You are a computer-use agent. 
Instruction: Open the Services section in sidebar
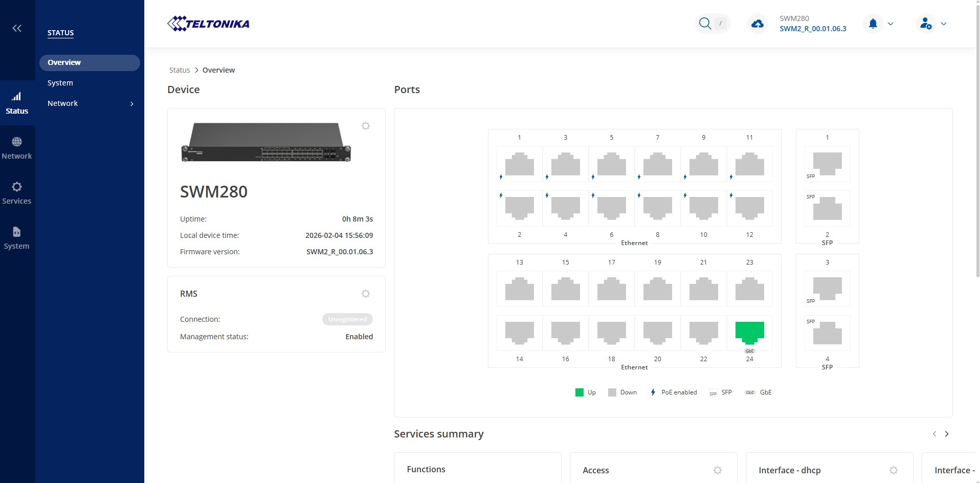(x=17, y=192)
